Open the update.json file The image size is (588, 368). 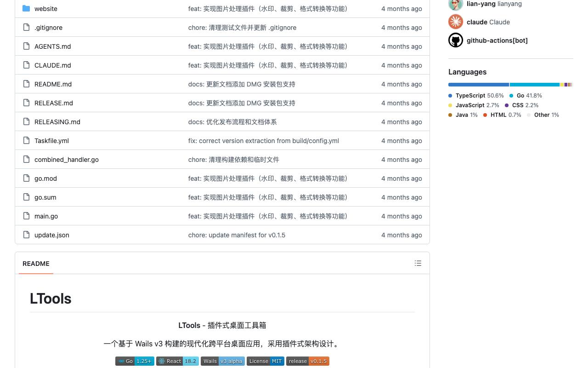52,235
